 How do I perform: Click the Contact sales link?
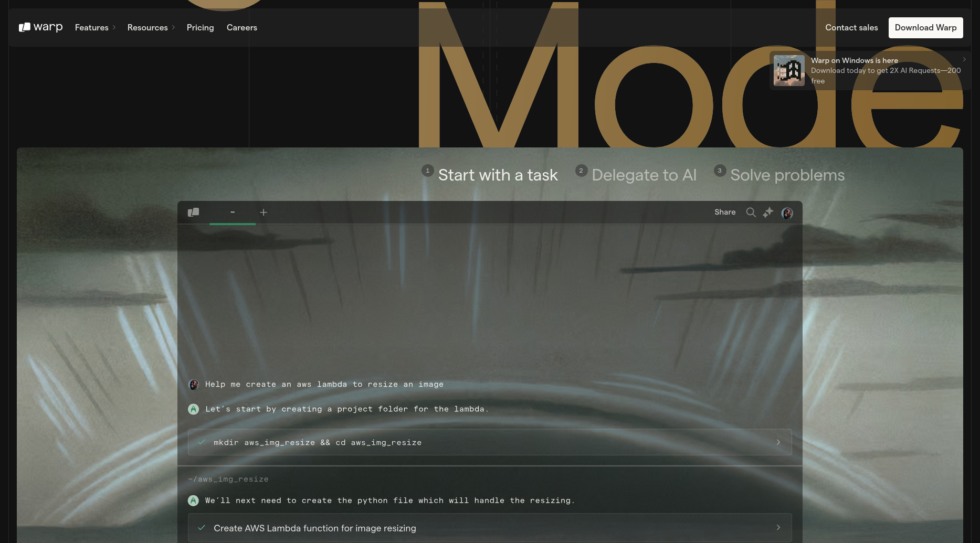(851, 27)
